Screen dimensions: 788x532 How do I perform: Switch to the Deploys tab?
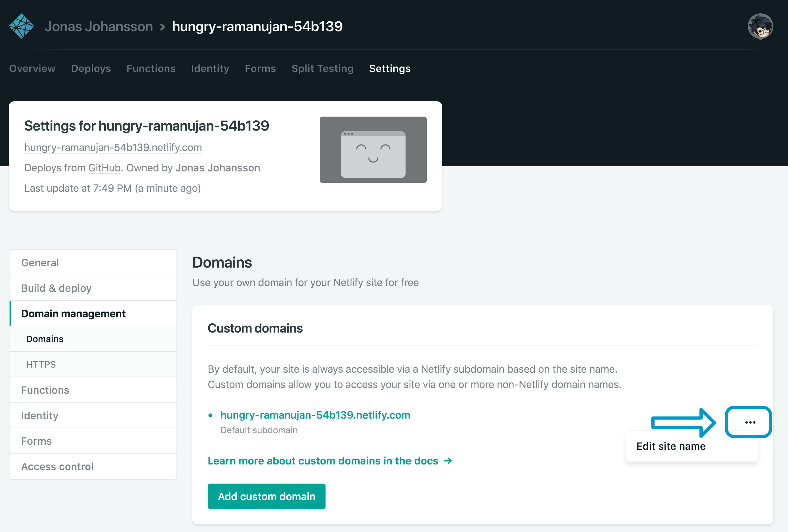pos(91,68)
